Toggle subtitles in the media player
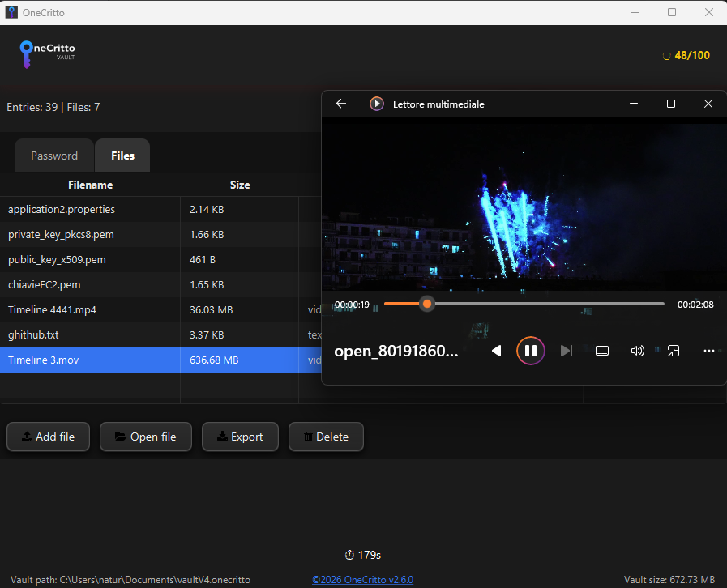 point(602,351)
